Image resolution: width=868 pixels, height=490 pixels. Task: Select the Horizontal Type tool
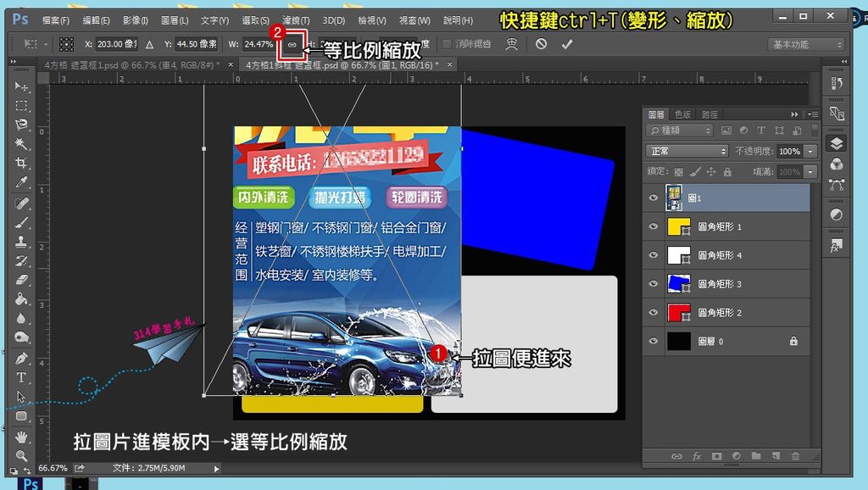(21, 377)
